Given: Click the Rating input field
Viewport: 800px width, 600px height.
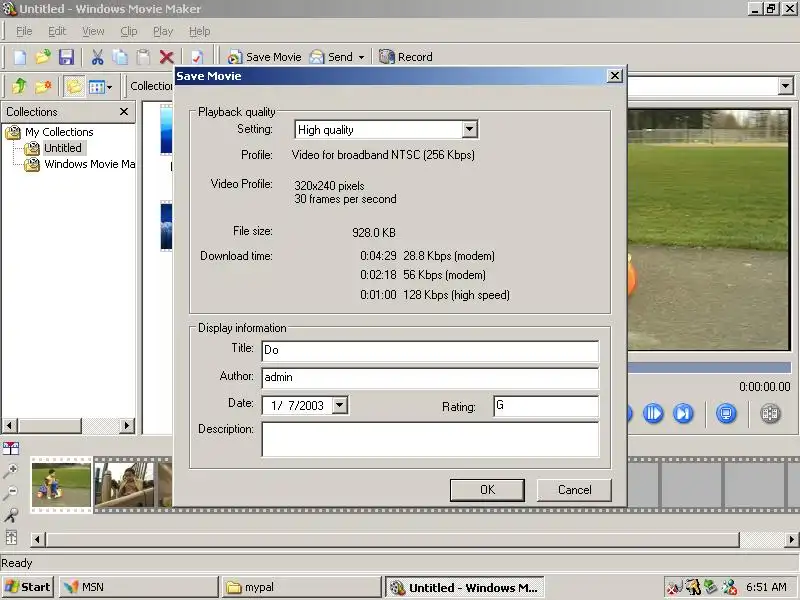Looking at the screenshot, I should click(x=546, y=407).
